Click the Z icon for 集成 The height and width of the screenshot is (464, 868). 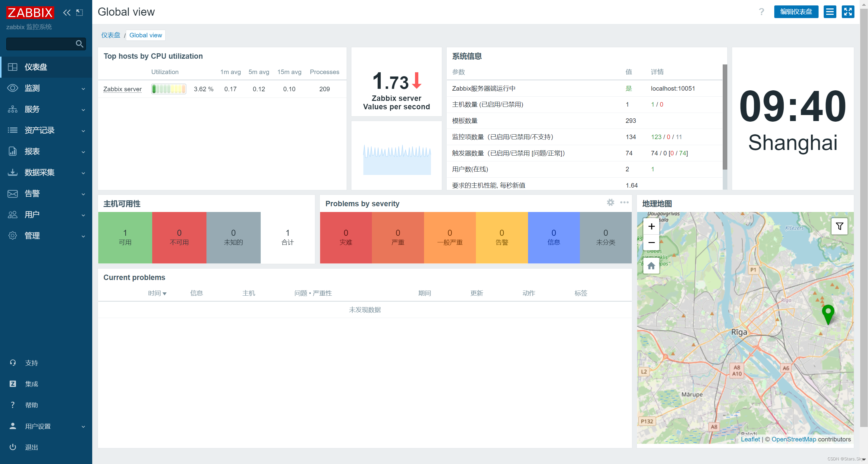(x=13, y=384)
